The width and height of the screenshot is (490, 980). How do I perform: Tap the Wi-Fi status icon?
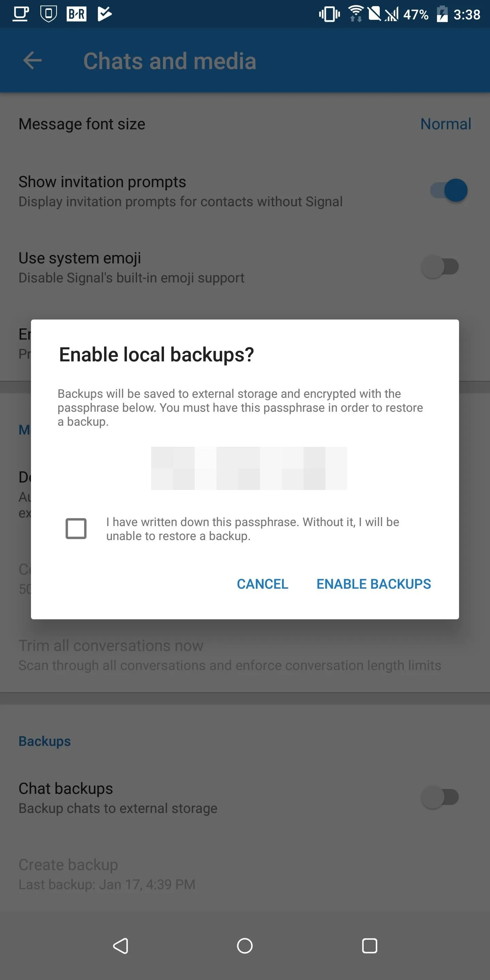tap(356, 14)
